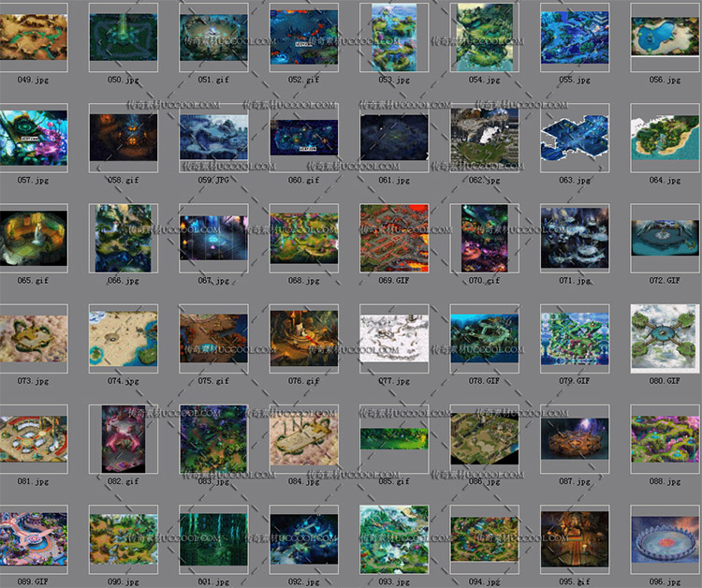Select the 074.jpg sandy beach thumbnail
The height and width of the screenshot is (588, 702).
[x=124, y=339]
